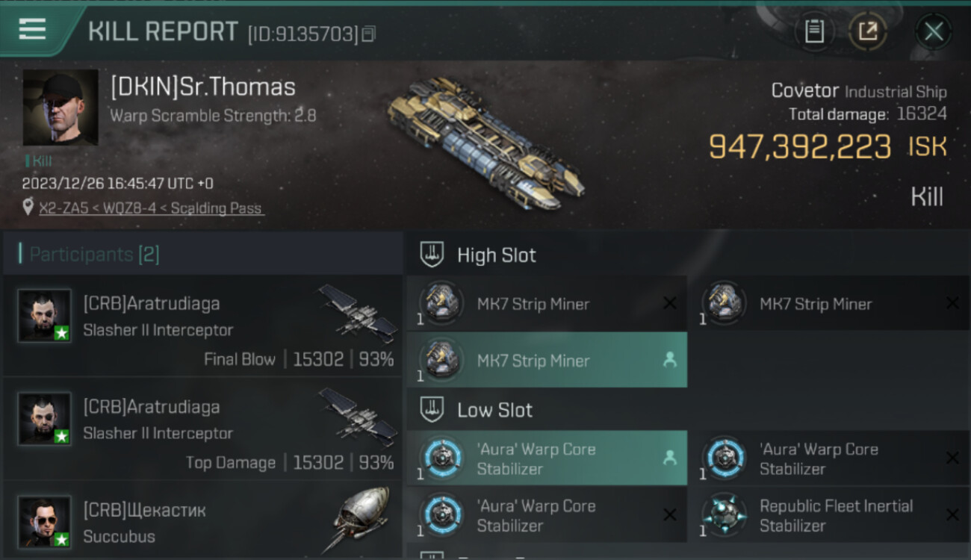Close the kill report window

[934, 31]
